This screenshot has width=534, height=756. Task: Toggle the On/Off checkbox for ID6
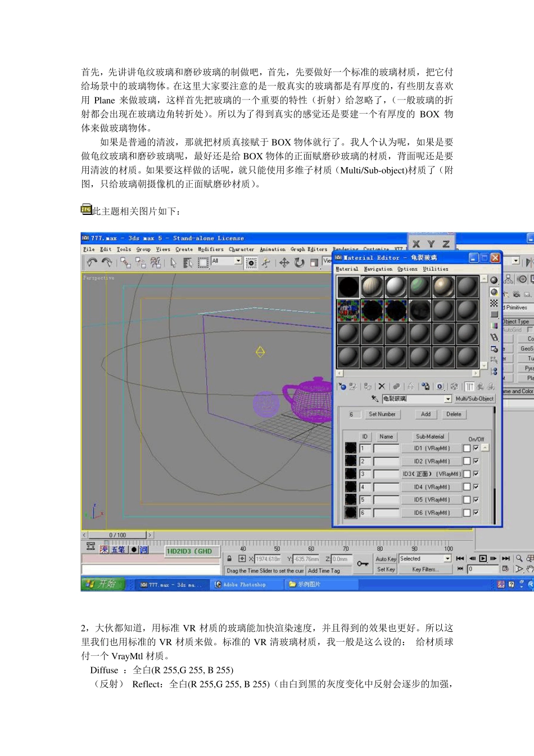tap(476, 512)
